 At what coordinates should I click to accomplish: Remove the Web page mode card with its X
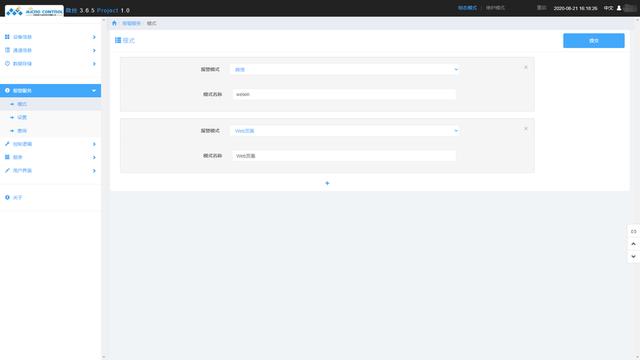pyautogui.click(x=526, y=129)
